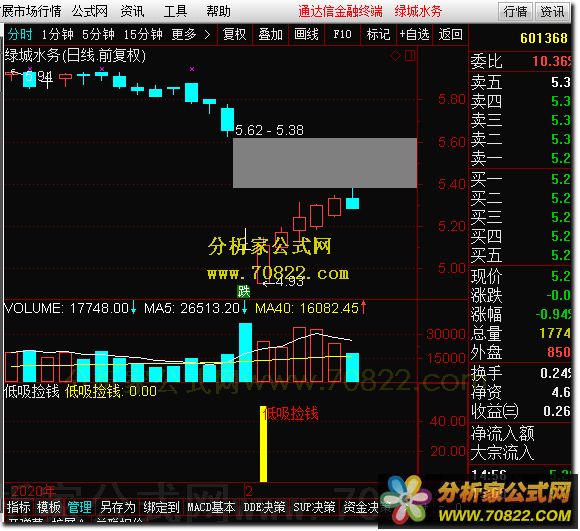
Task: Open the 工具 menu
Action: (x=175, y=11)
